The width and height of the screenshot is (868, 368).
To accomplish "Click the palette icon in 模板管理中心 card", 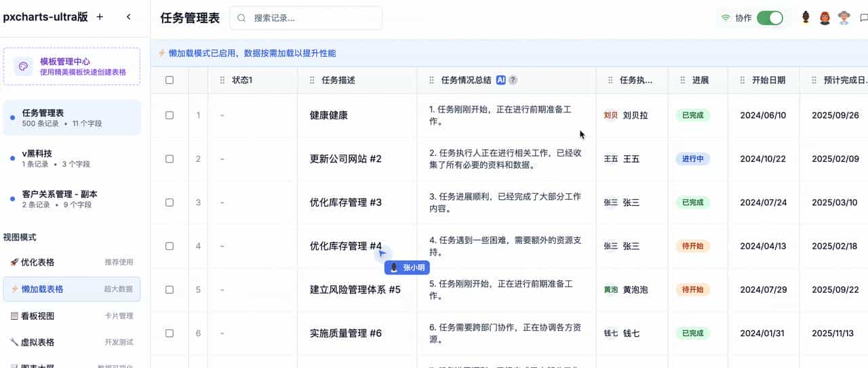I will [23, 66].
